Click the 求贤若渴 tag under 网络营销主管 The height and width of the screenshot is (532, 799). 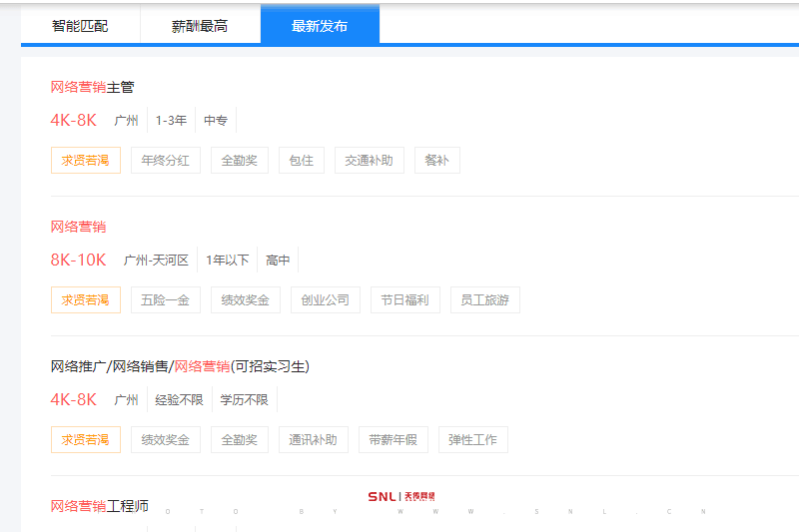coord(85,160)
